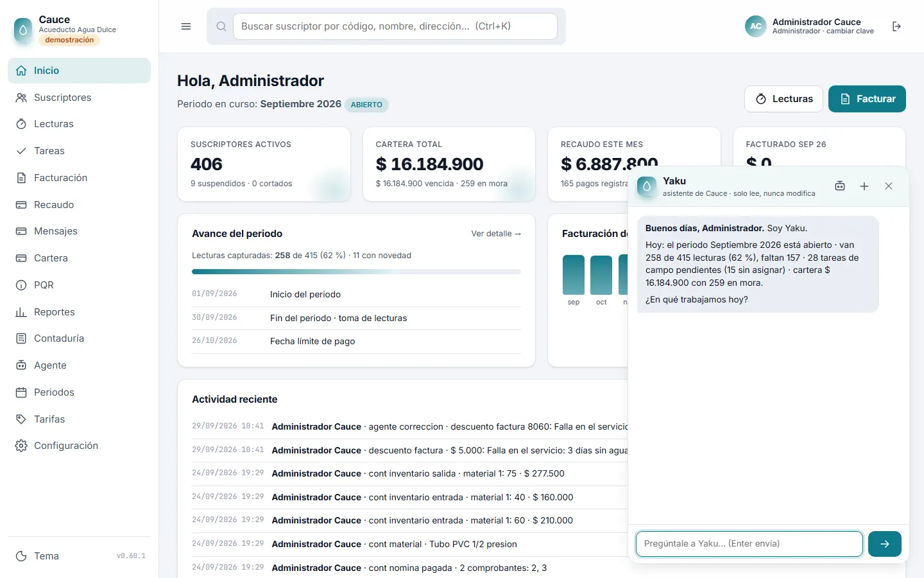
Task: Open Tareas in the sidebar
Action: point(79,151)
